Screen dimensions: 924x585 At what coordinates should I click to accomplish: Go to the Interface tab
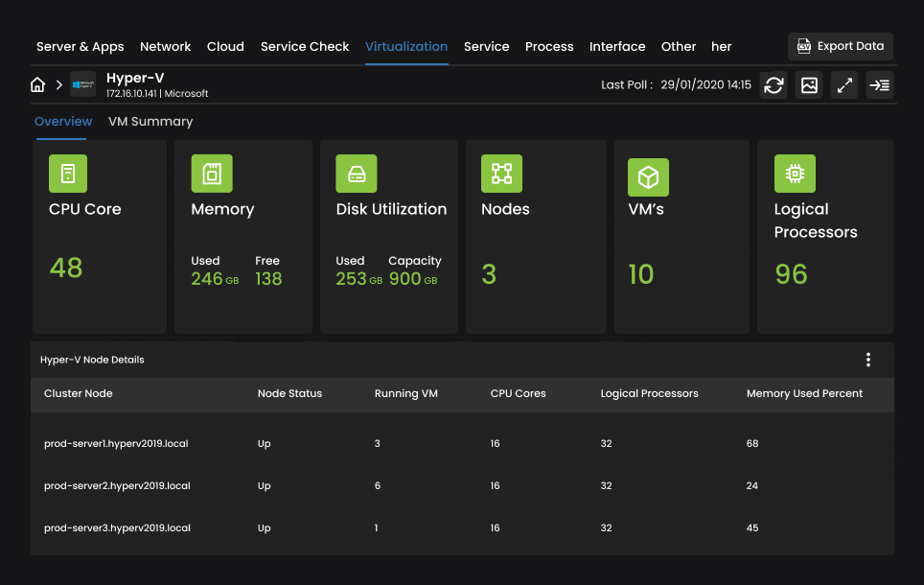[617, 47]
